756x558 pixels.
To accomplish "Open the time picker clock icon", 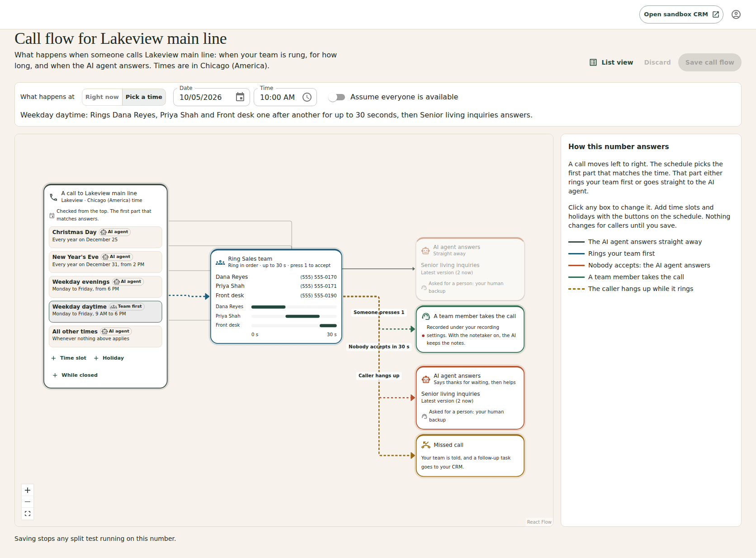I will [x=307, y=97].
